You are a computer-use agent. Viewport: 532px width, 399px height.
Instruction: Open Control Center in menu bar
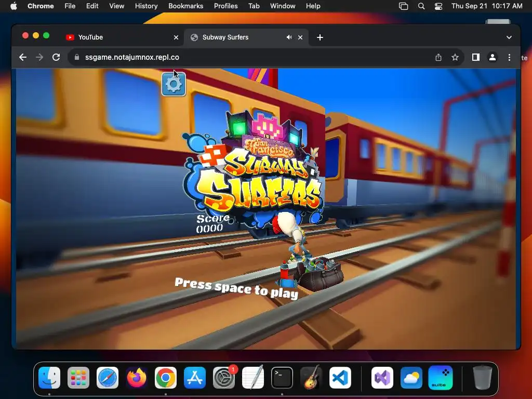pos(438,6)
